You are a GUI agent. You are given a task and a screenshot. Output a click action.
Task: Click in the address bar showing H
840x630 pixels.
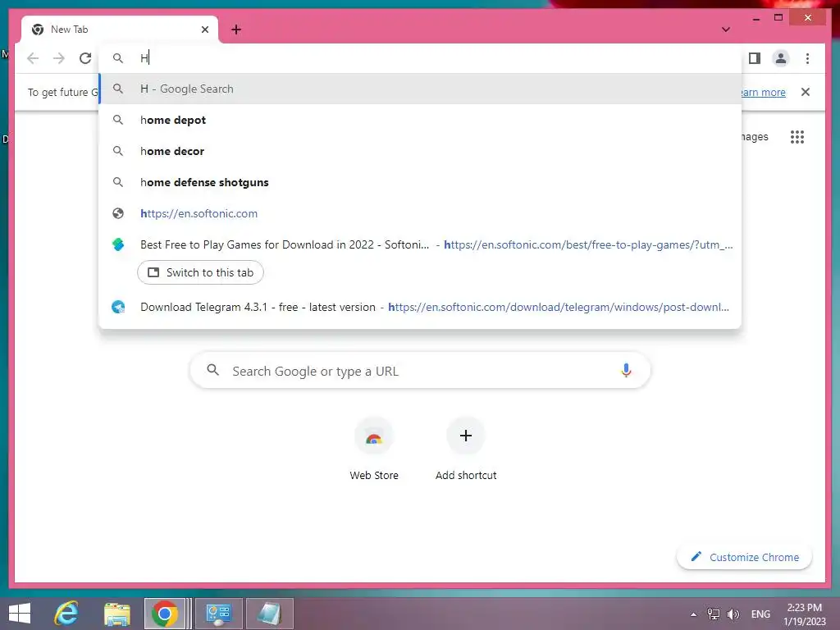[420, 58]
